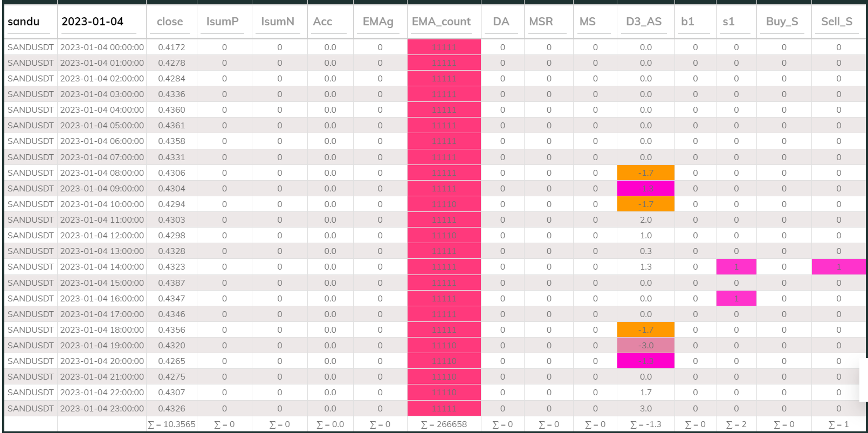Click the timestamp 2023-01-04 12:00:00 cell
This screenshot has height=433, width=868.
click(102, 236)
